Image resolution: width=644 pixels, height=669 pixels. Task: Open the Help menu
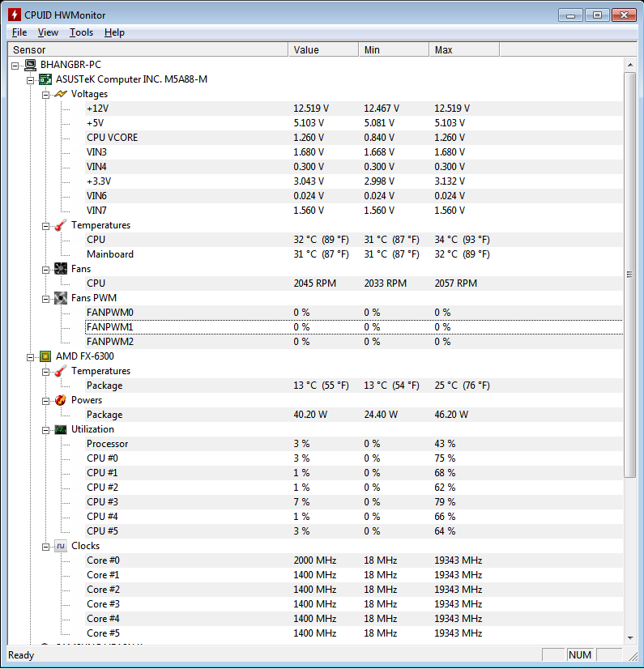(114, 32)
